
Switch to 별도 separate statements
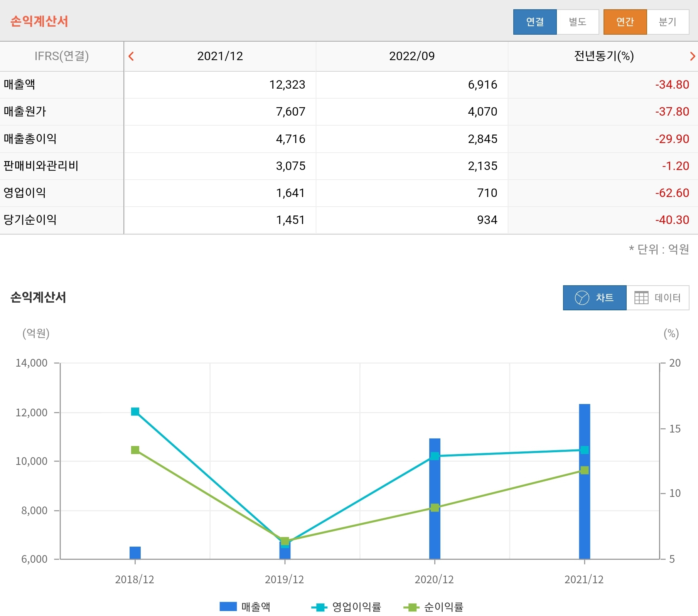pos(578,22)
